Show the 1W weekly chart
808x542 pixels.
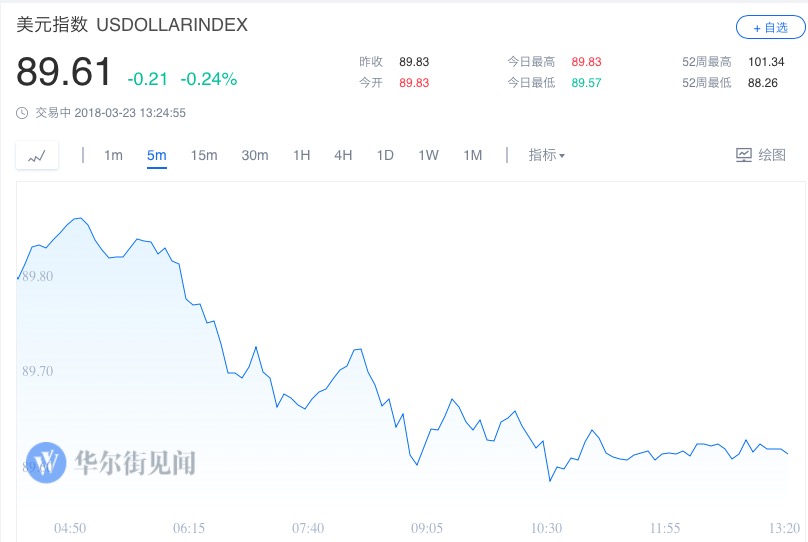(x=428, y=155)
